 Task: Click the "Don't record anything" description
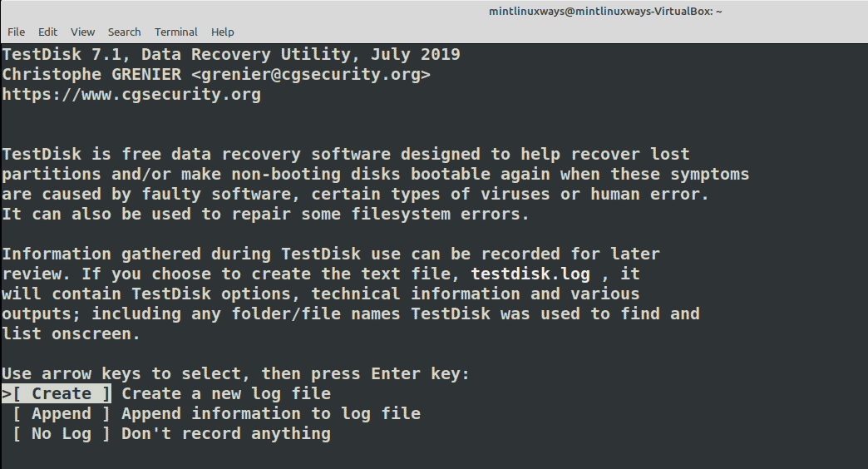click(226, 433)
